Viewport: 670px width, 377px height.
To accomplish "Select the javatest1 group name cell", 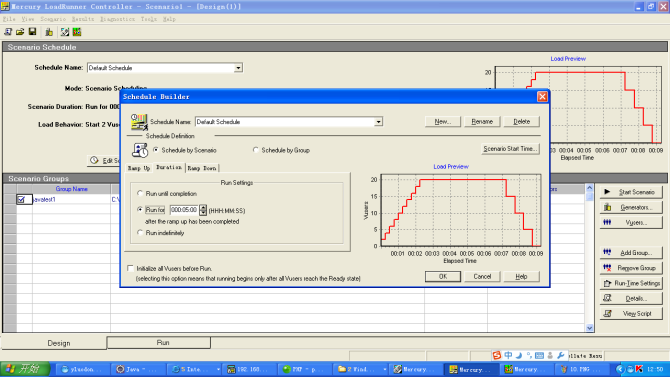I will tap(71, 200).
